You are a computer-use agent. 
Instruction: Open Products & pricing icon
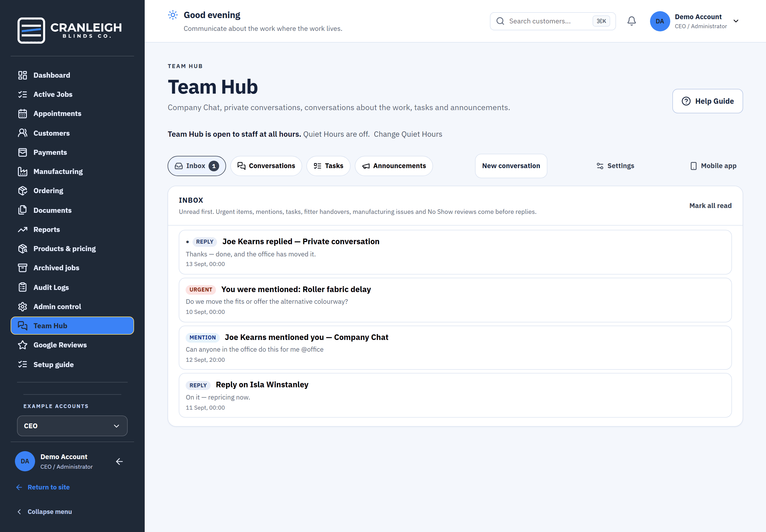click(22, 249)
